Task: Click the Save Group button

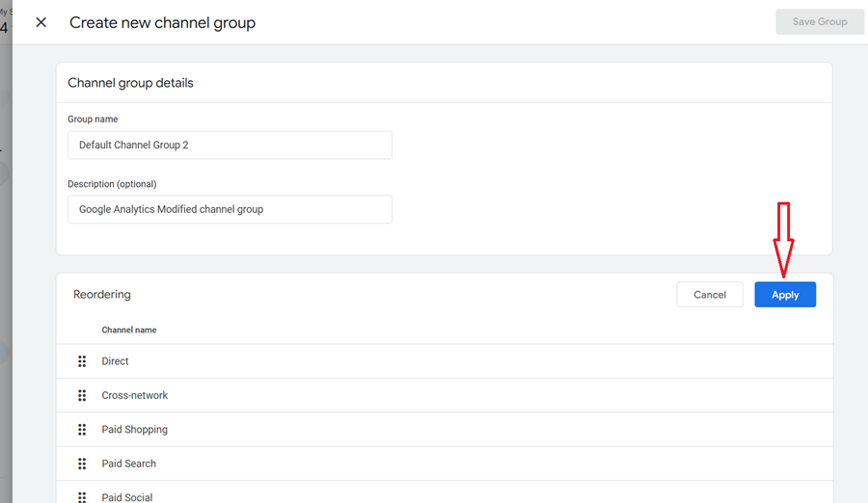Action: pos(819,22)
